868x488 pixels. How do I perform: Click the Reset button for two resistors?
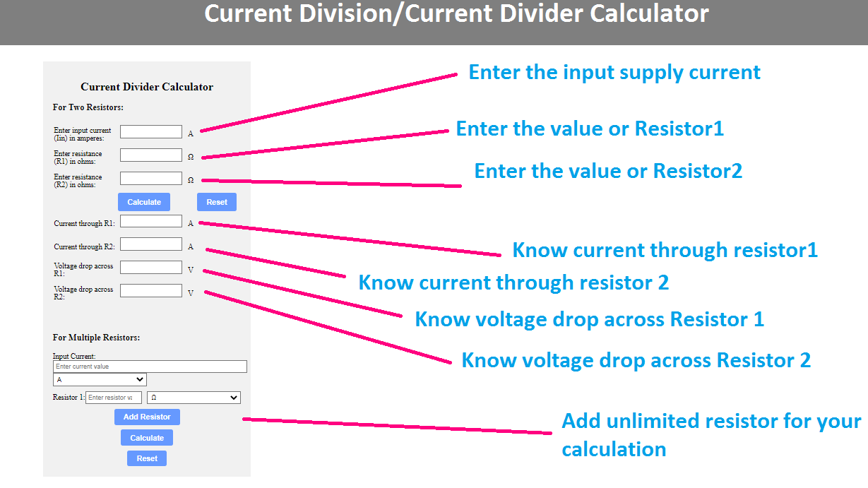(x=216, y=201)
